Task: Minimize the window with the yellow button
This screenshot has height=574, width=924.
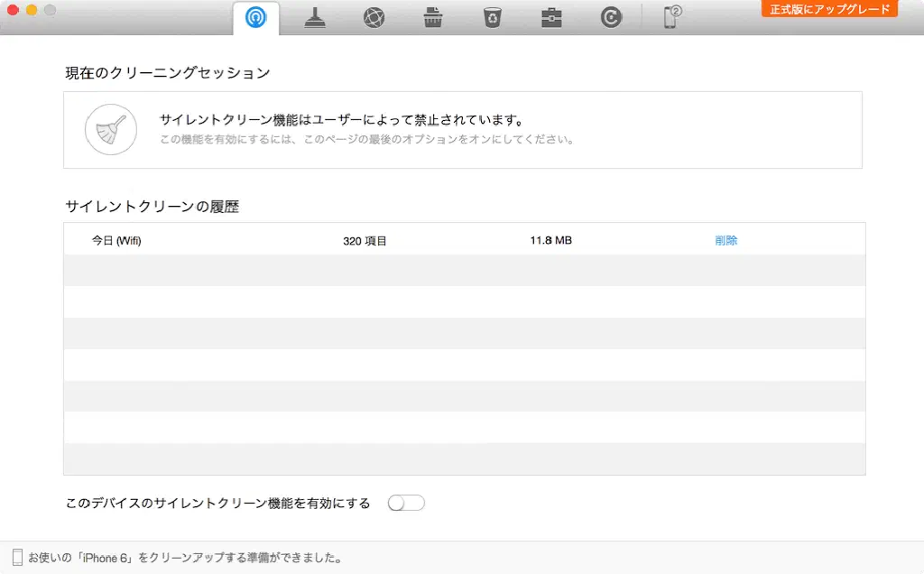Action: click(x=32, y=10)
